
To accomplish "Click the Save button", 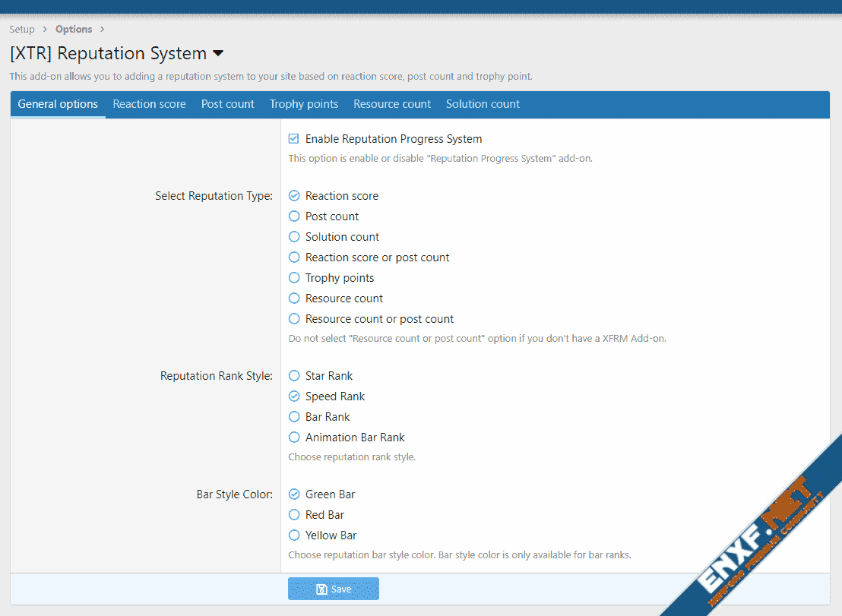I will click(x=333, y=589).
